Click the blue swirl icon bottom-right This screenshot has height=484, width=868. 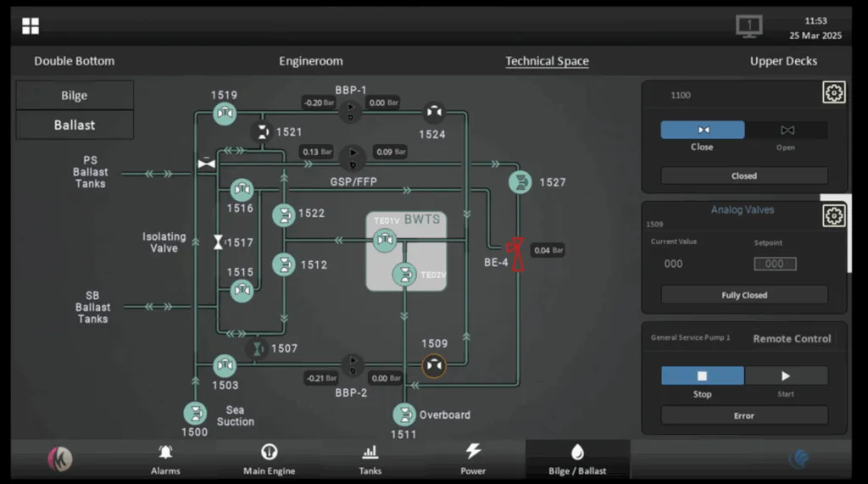(x=798, y=459)
